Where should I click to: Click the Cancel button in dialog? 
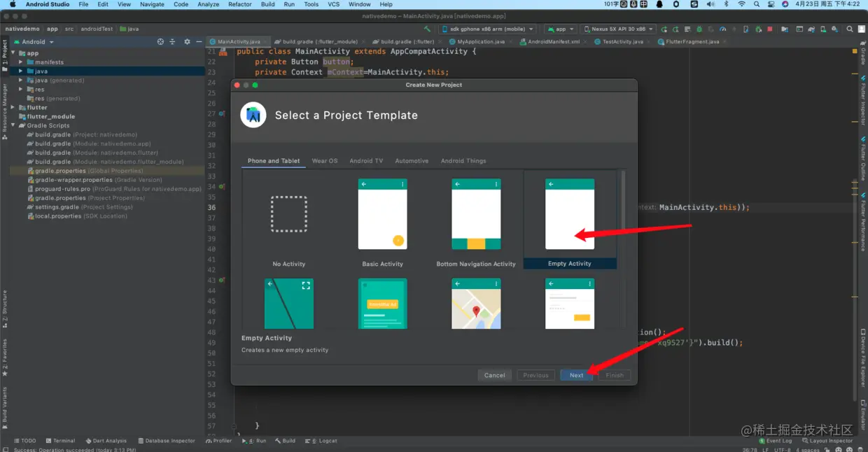tap(495, 375)
